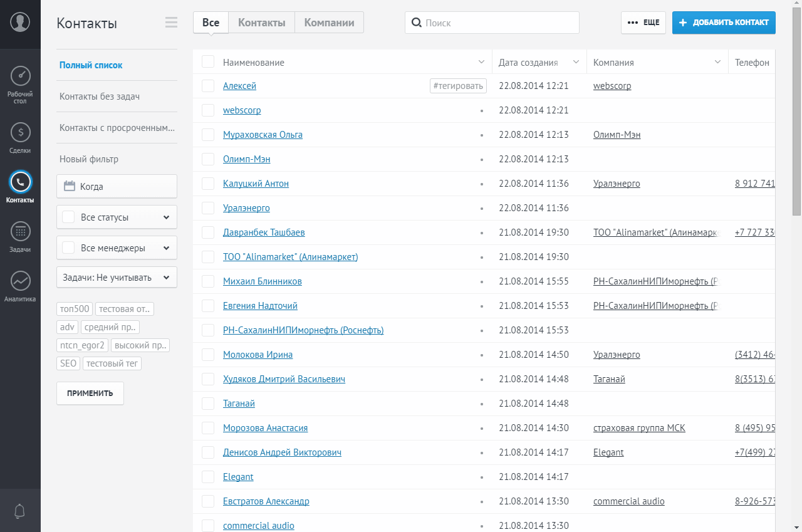Open the Все менеджеры dropdown
The image size is (802, 532).
166,248
